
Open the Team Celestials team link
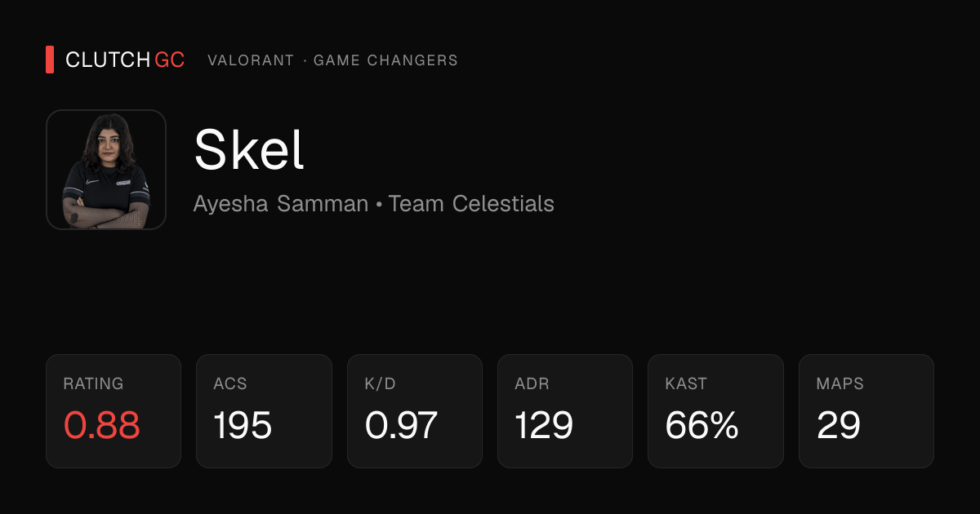tap(471, 203)
